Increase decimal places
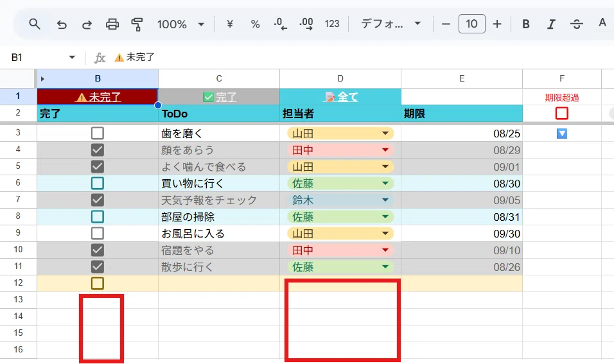The image size is (614, 364). 306,24
